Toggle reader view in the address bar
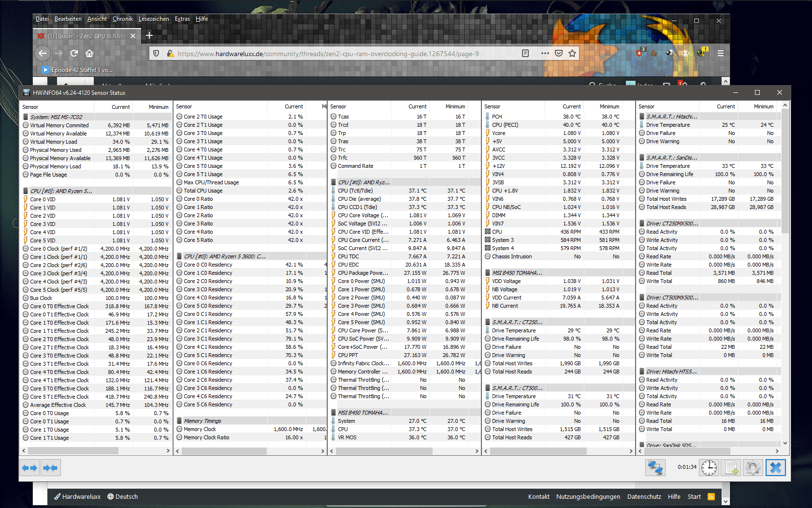Image resolution: width=812 pixels, height=508 pixels. (x=525, y=53)
